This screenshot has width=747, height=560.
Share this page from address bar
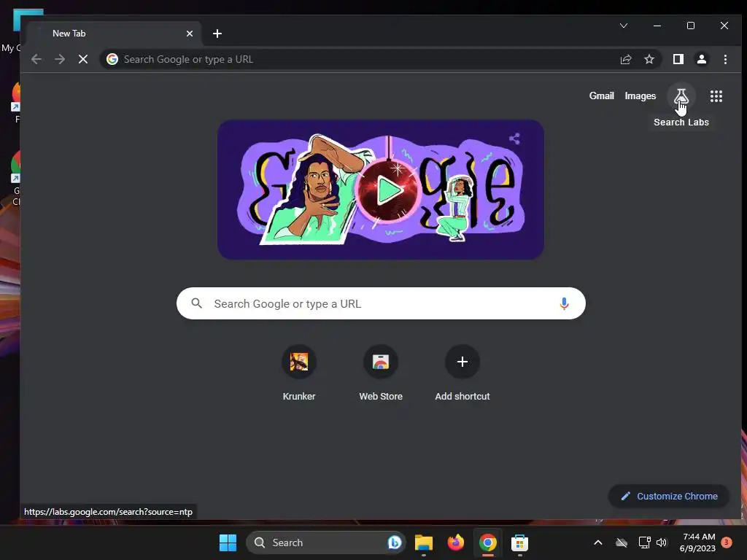(x=625, y=59)
